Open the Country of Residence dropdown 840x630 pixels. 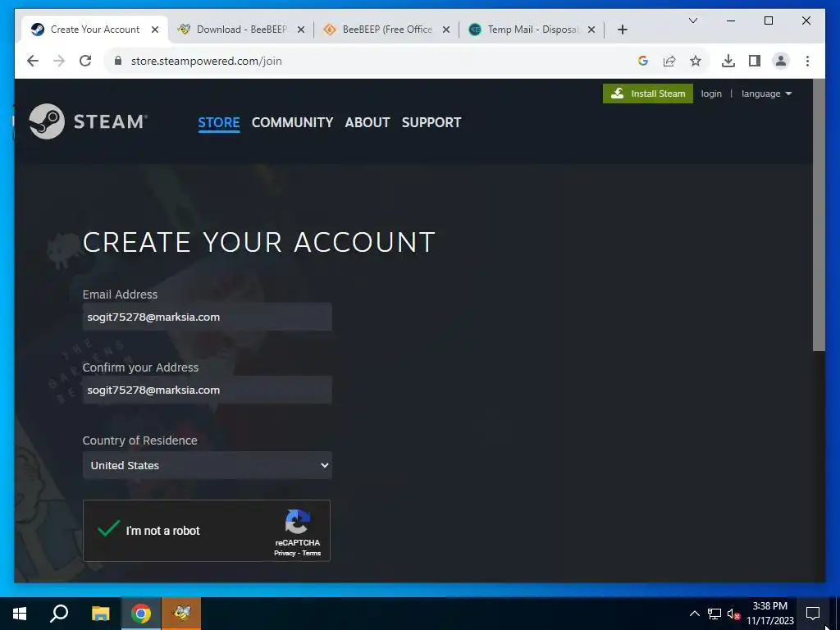208,465
